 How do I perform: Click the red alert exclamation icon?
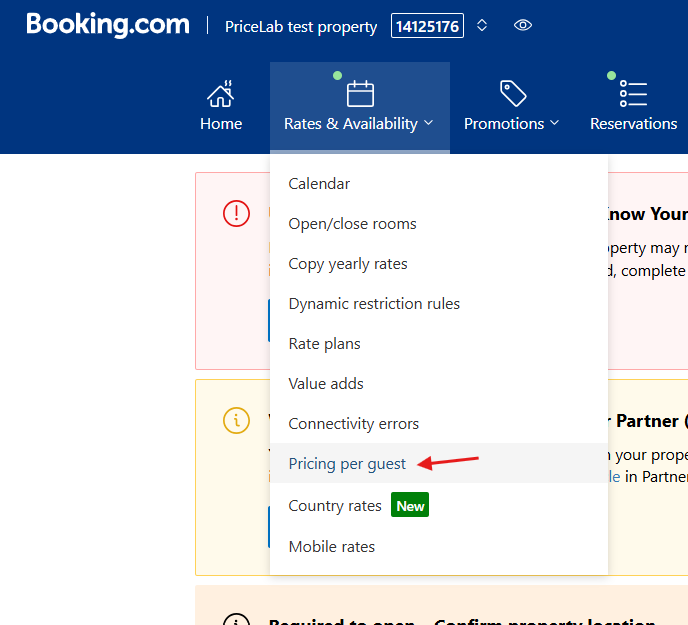tap(236, 214)
